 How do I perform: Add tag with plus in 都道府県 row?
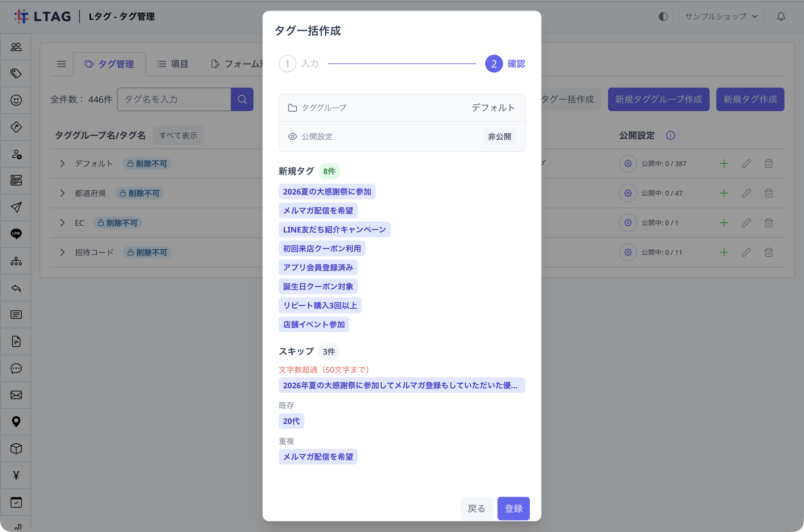coord(724,193)
